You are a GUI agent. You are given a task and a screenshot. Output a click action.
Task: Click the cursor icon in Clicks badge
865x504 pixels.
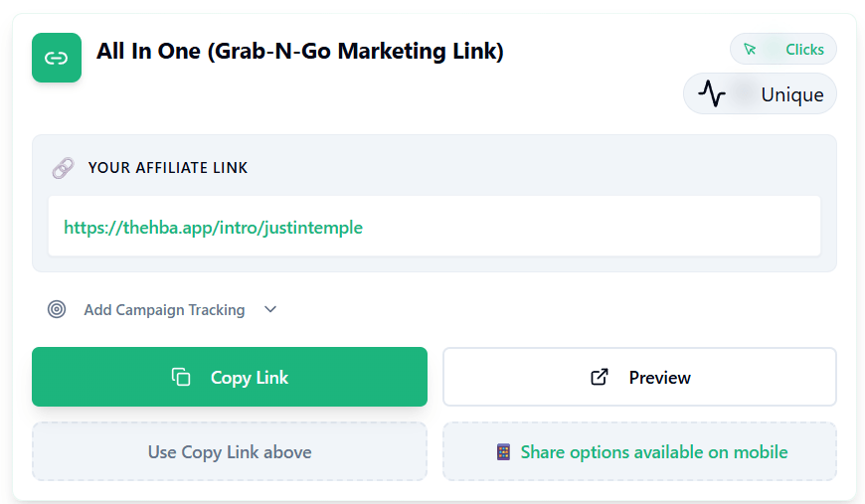[x=751, y=49]
